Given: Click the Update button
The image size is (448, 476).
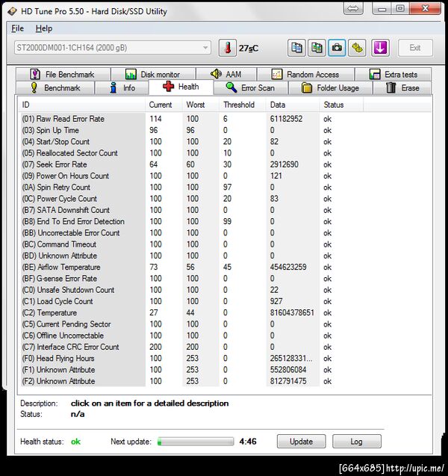Looking at the screenshot, I should point(301,442).
